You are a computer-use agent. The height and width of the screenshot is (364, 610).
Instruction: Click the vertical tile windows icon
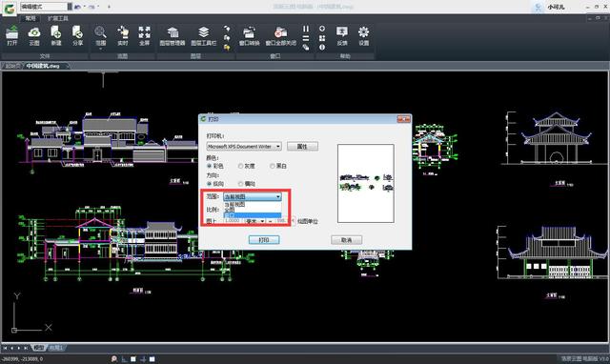tap(306, 29)
